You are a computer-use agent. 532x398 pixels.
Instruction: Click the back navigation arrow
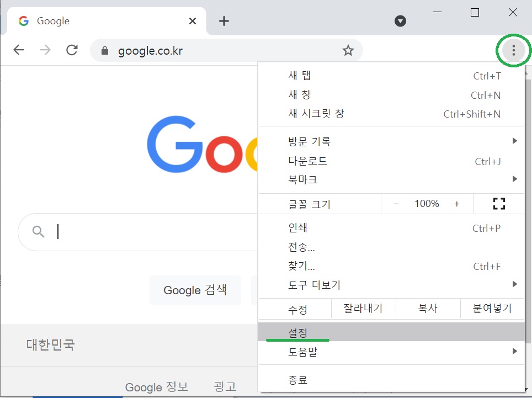point(19,50)
